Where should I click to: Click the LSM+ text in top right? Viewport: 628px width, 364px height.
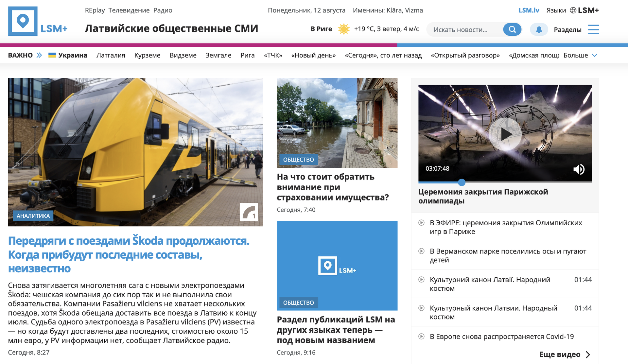(x=588, y=10)
